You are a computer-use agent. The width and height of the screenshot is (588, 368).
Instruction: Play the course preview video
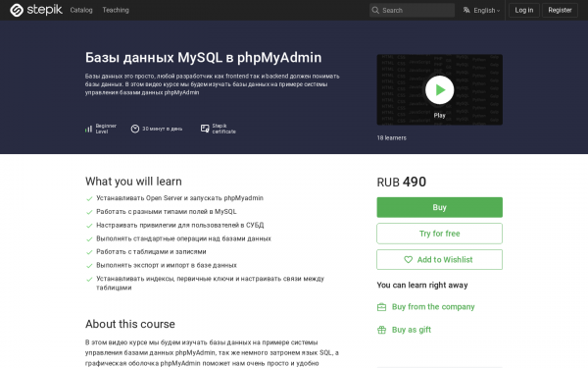(x=439, y=90)
